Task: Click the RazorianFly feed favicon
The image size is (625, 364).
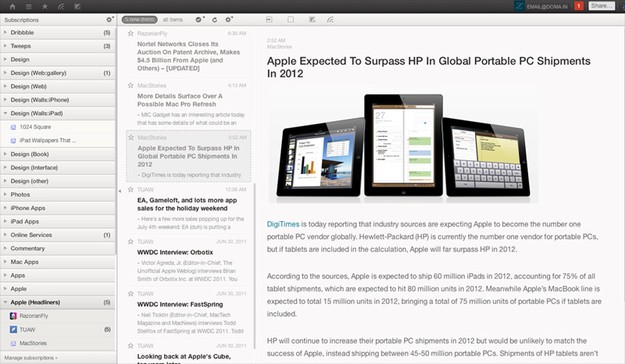Action: (x=13, y=316)
